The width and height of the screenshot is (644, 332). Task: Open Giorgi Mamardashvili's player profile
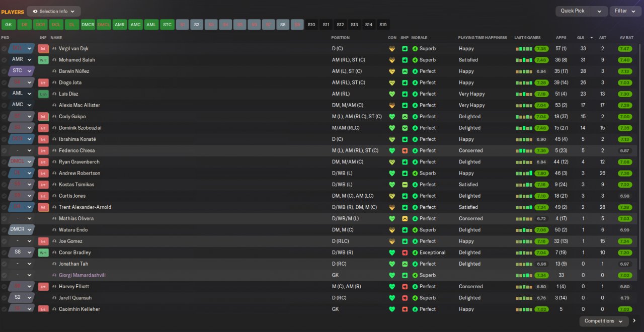pyautogui.click(x=82, y=275)
